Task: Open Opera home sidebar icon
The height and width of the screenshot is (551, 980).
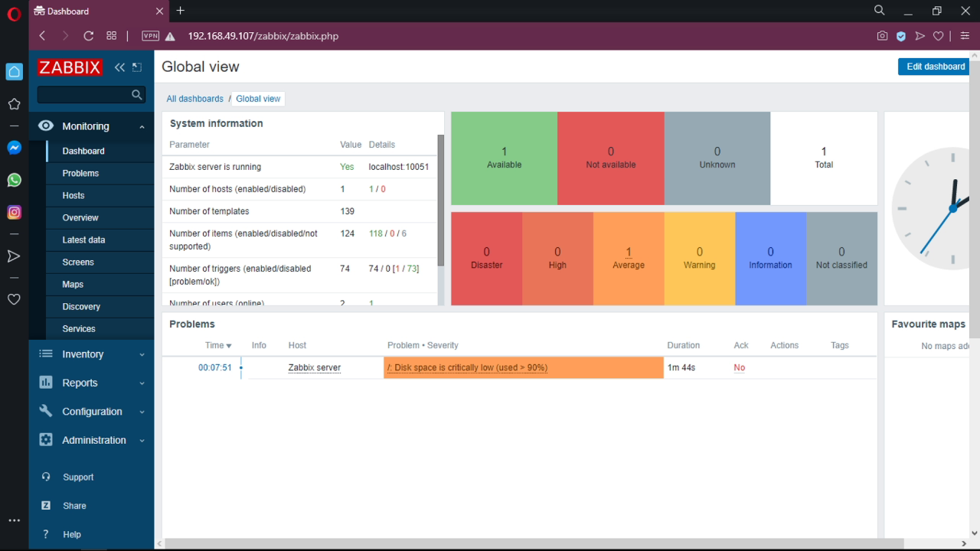Action: (14, 72)
